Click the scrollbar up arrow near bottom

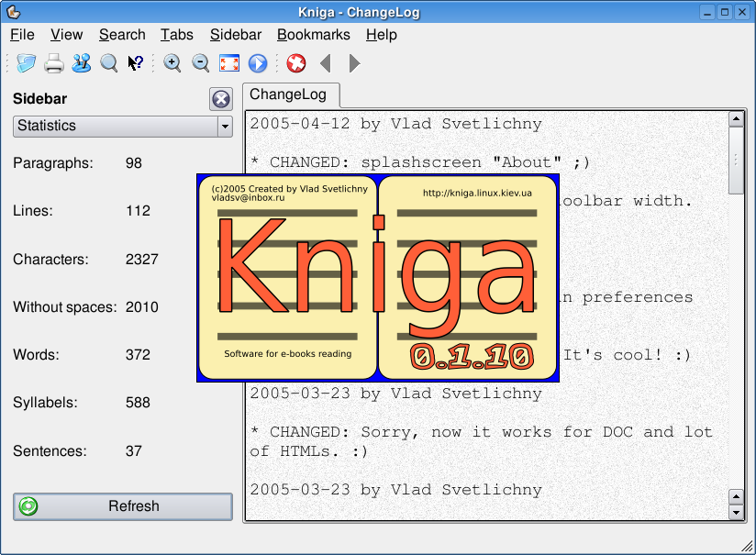tap(736, 496)
